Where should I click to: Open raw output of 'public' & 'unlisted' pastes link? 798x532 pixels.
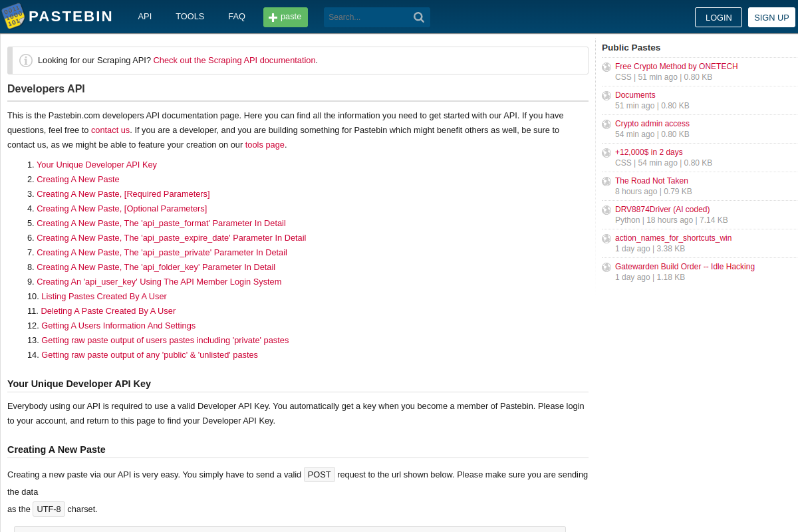point(150,355)
